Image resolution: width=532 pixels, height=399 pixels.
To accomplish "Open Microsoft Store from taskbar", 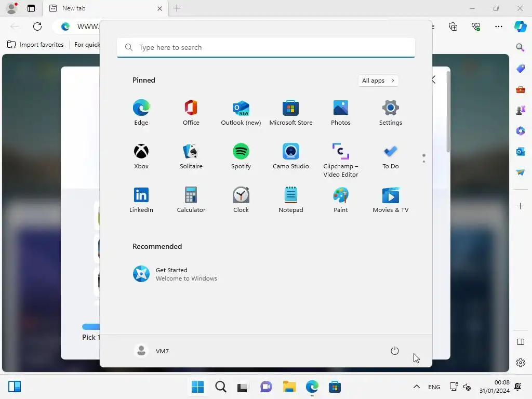I will [x=335, y=387].
